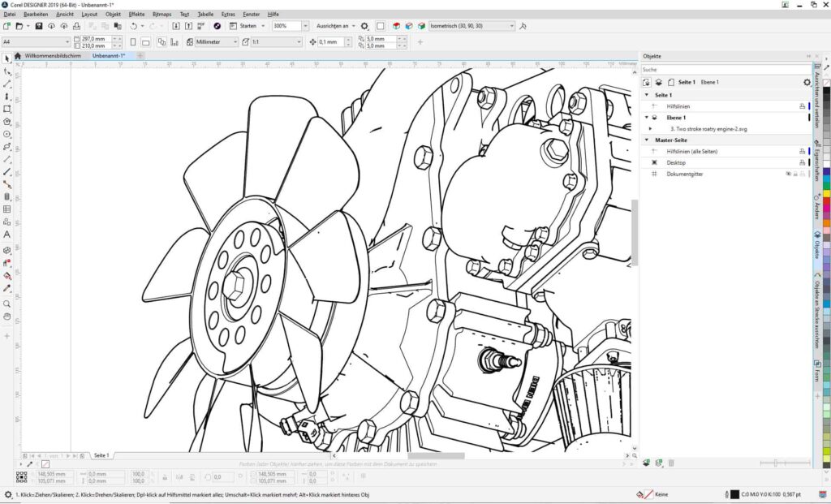Open the Bitmaps menu
The width and height of the screenshot is (831, 504).
(x=161, y=15)
